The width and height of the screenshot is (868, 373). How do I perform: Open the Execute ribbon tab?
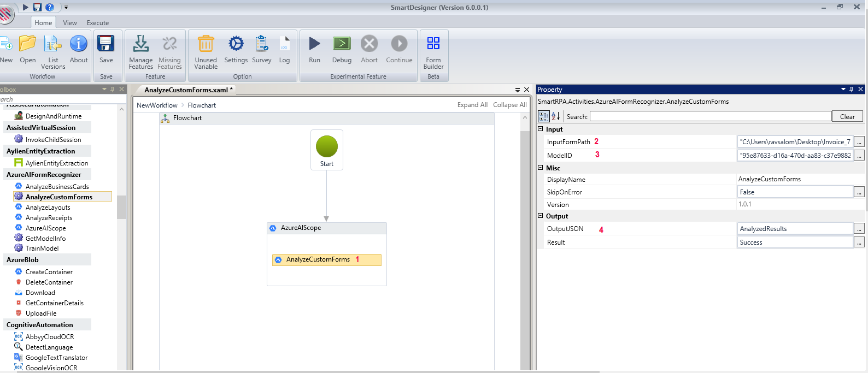98,23
